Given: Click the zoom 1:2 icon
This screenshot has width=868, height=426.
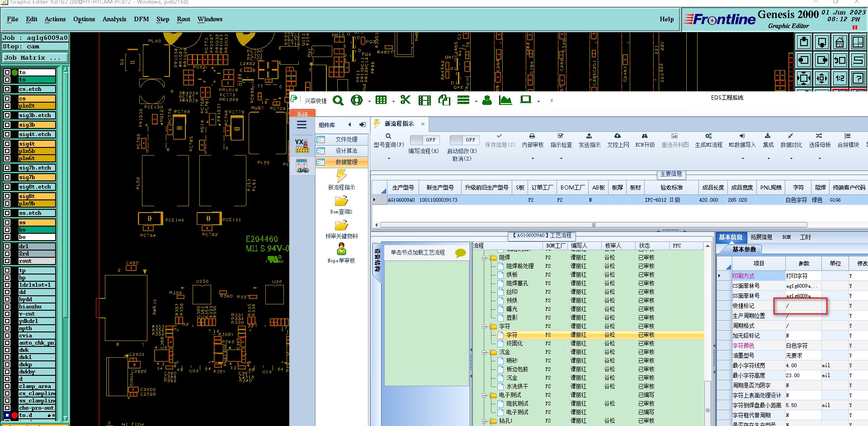Looking at the screenshot, I should pyautogui.click(x=840, y=78).
